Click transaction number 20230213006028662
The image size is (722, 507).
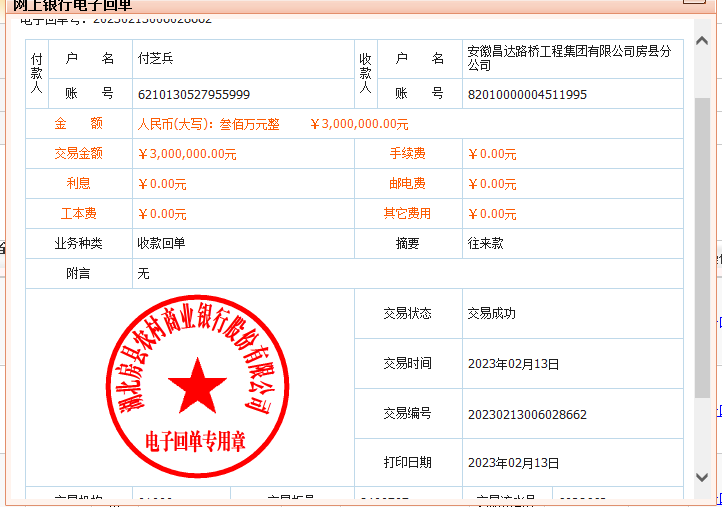pos(527,414)
